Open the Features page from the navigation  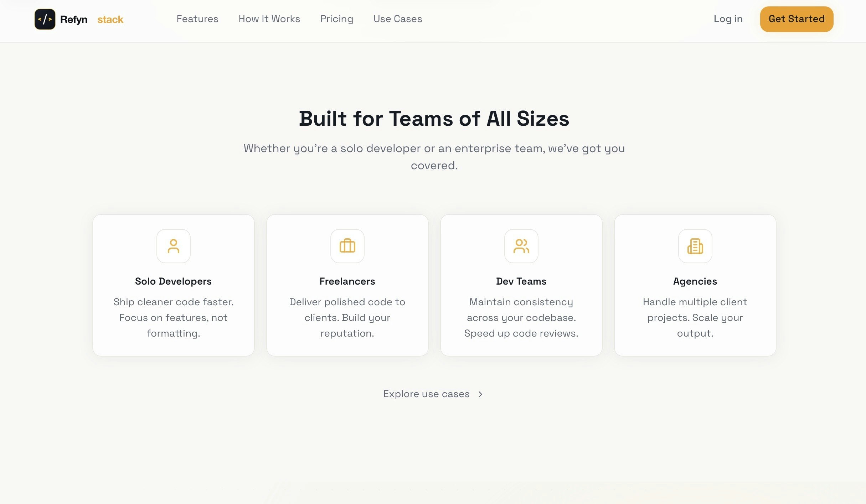[197, 19]
